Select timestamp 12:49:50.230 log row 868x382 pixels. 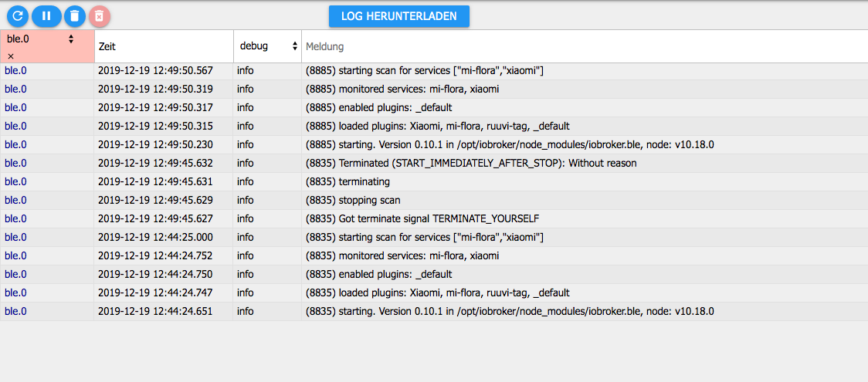pos(434,145)
